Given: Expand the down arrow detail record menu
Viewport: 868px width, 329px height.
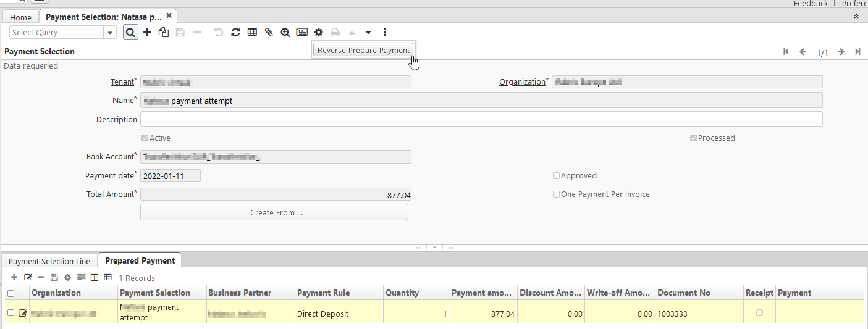Looking at the screenshot, I should 368,32.
